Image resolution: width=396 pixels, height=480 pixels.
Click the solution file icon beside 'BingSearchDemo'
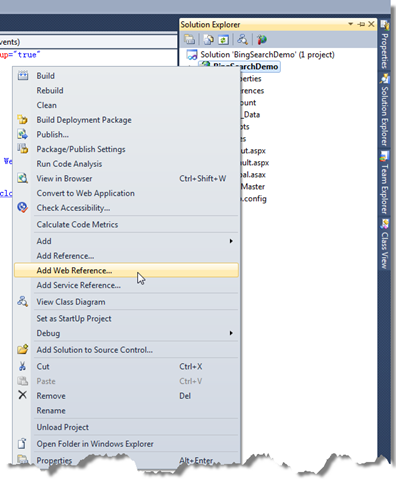tap(192, 55)
